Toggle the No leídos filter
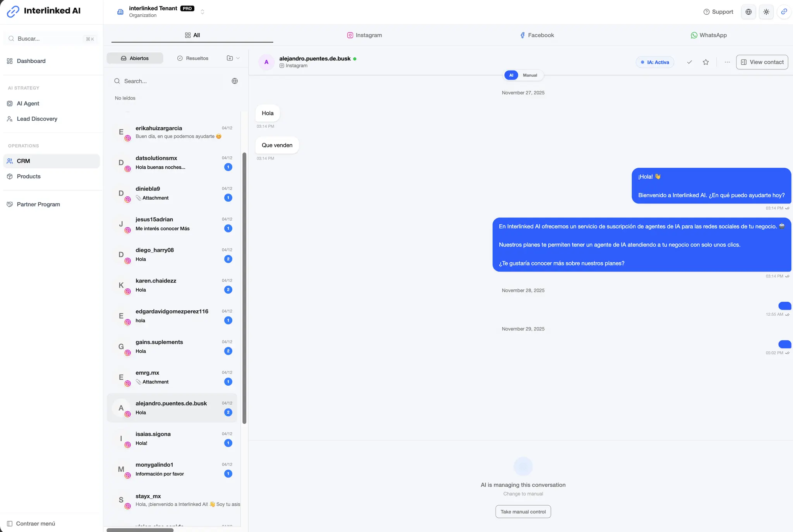The width and height of the screenshot is (793, 532). 125,98
